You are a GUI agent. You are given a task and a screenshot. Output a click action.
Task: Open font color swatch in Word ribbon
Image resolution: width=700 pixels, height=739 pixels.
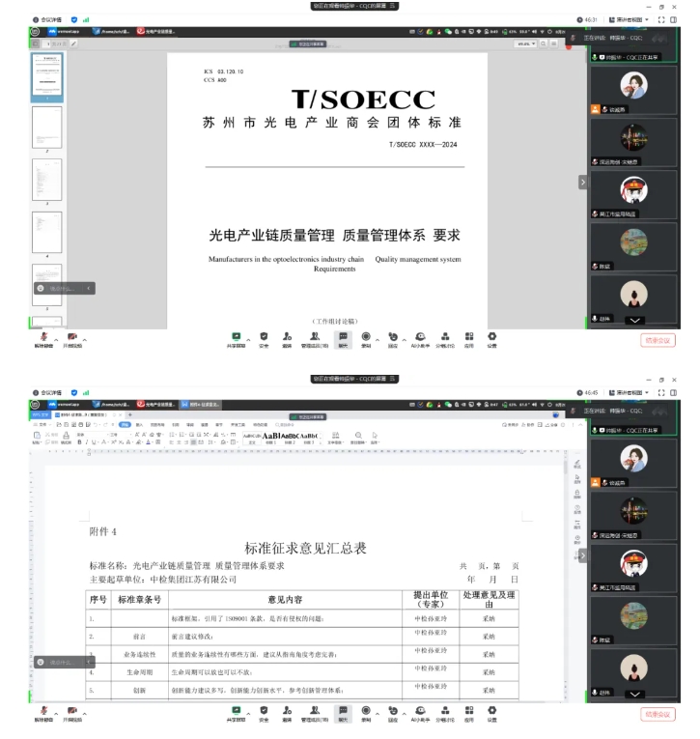(x=149, y=442)
